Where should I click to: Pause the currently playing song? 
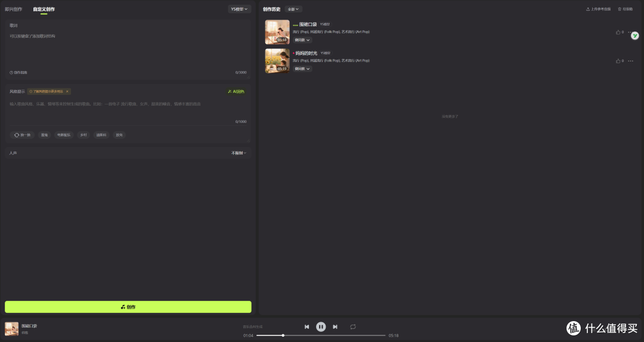click(x=321, y=327)
